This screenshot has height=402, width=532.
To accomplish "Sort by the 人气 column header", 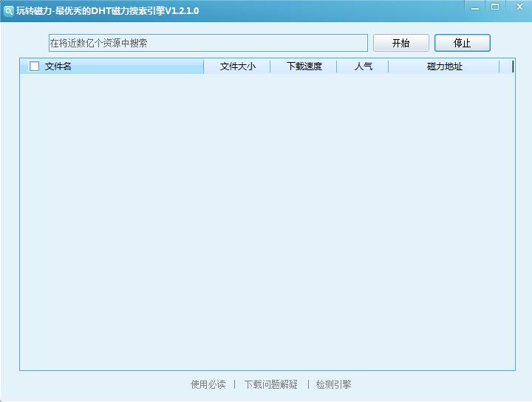I will (363, 67).
